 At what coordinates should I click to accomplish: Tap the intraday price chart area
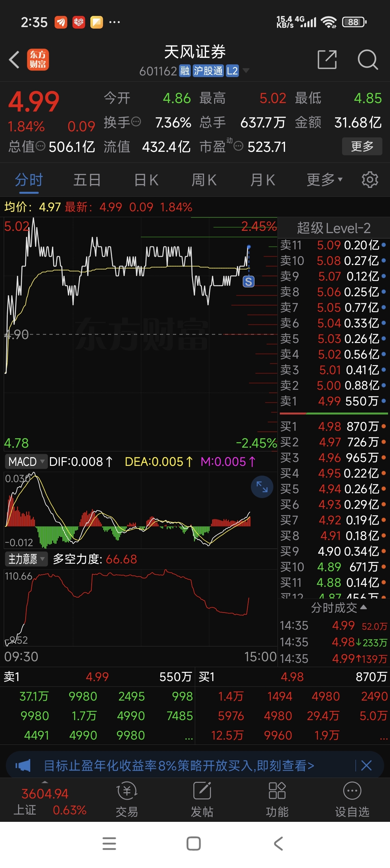click(140, 334)
